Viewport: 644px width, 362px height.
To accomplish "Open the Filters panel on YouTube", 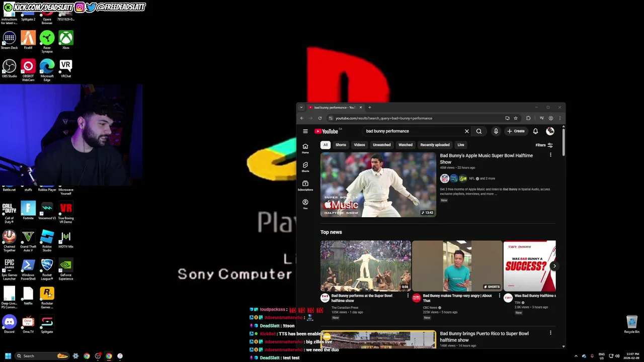I will (544, 145).
